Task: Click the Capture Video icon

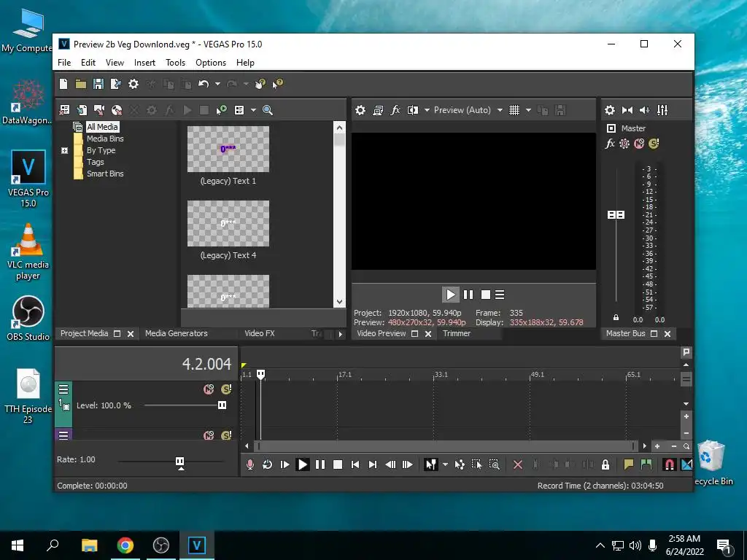Action: (99, 110)
